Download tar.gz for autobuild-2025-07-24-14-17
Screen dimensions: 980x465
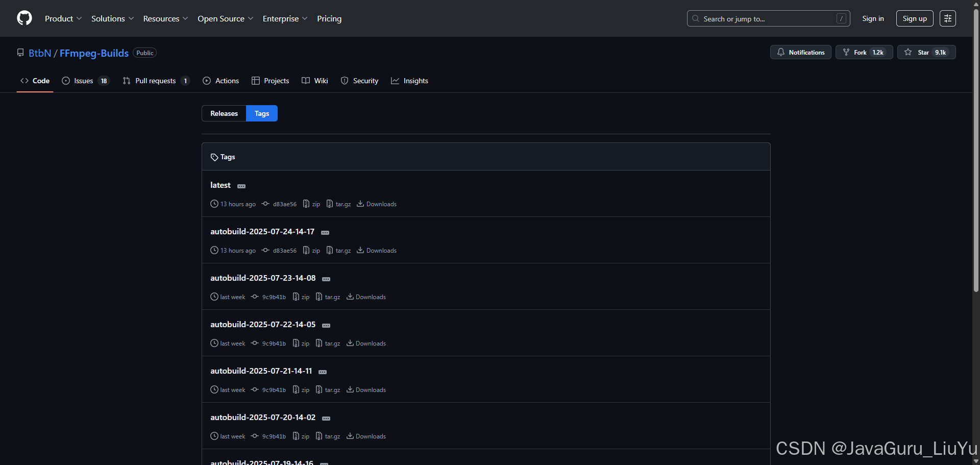(x=339, y=251)
